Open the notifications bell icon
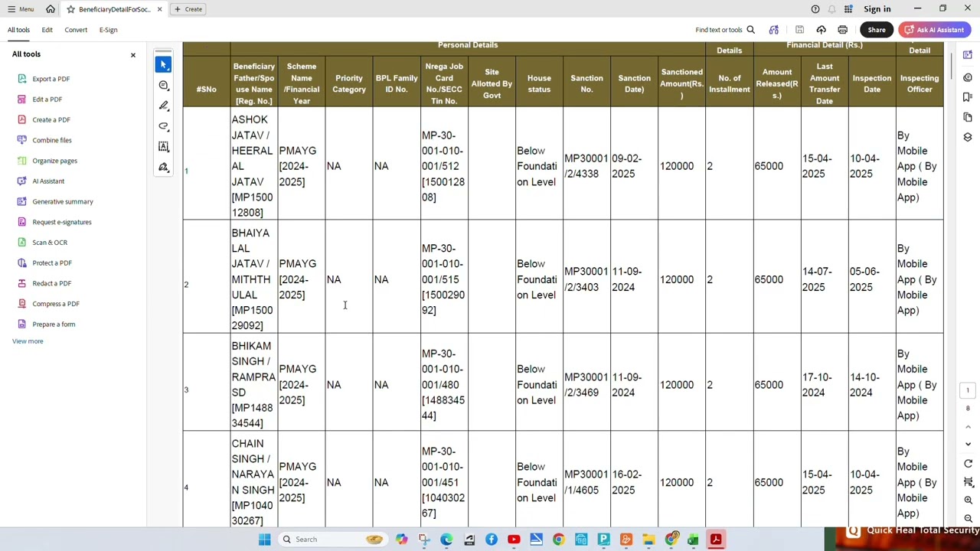Image resolution: width=980 pixels, height=551 pixels. (831, 9)
